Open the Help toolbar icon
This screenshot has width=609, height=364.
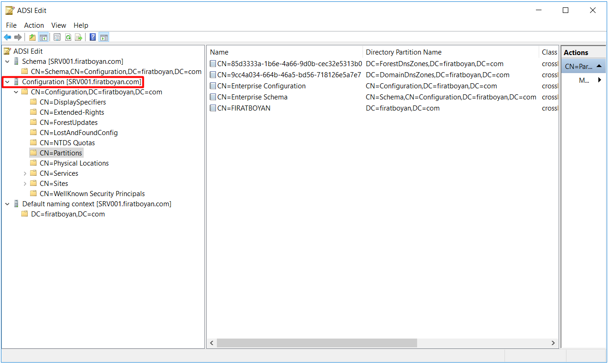(x=93, y=37)
